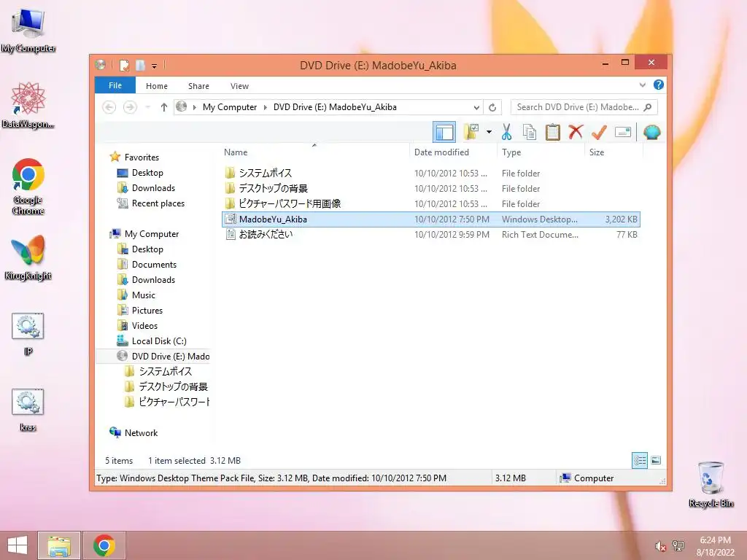Screen dimensions: 747x560
Task: Click Google Chrome desktop shortcut
Action: 28,186
